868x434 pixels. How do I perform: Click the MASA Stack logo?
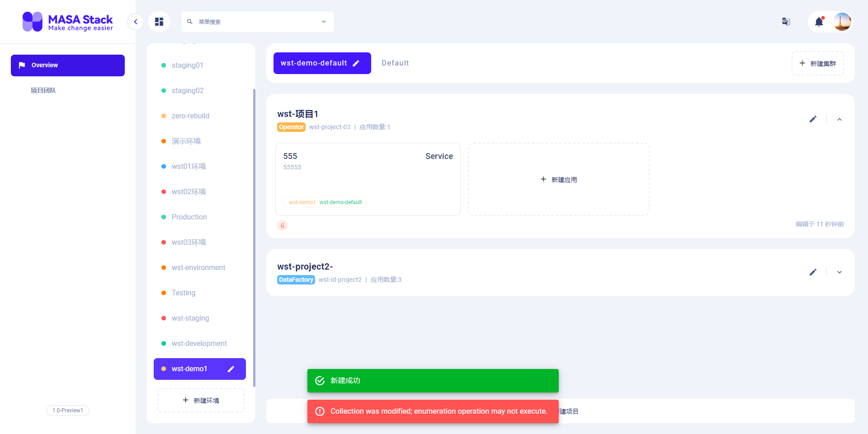click(x=67, y=21)
